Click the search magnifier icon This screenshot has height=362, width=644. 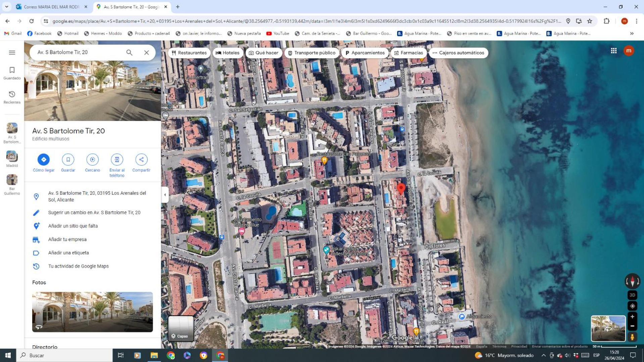coord(129,52)
